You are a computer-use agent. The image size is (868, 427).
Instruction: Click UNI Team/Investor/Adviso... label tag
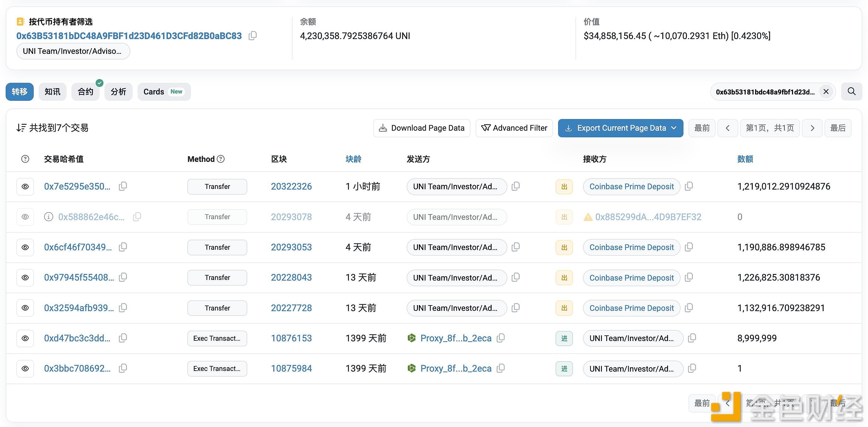[x=73, y=51]
